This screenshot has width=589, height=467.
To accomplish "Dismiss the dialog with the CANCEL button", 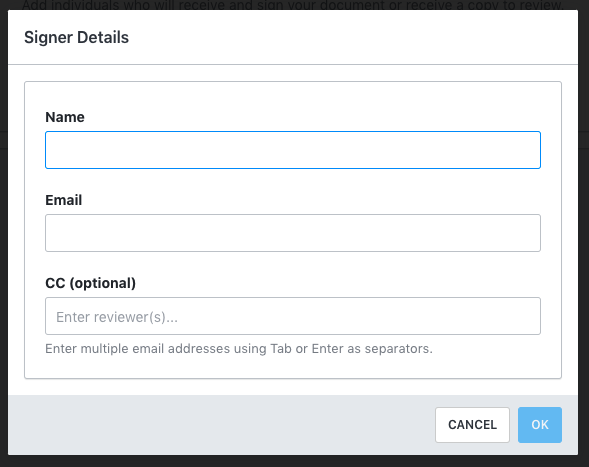I will click(472, 425).
